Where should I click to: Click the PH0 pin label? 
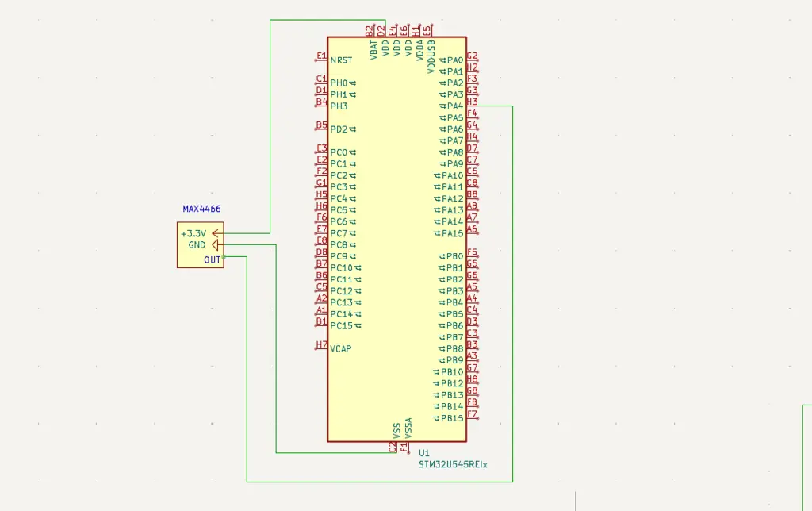[339, 83]
